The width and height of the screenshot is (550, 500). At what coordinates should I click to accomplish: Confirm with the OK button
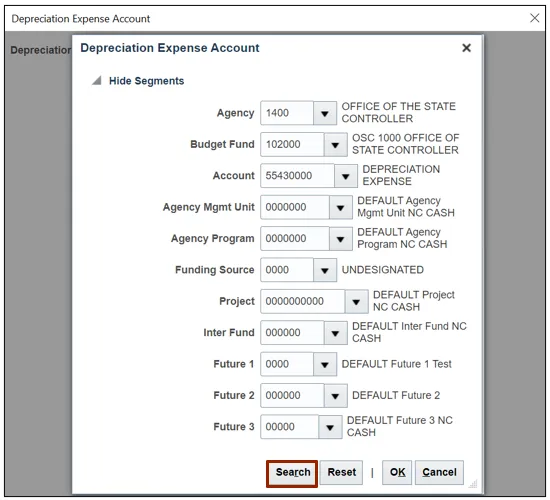pos(397,472)
